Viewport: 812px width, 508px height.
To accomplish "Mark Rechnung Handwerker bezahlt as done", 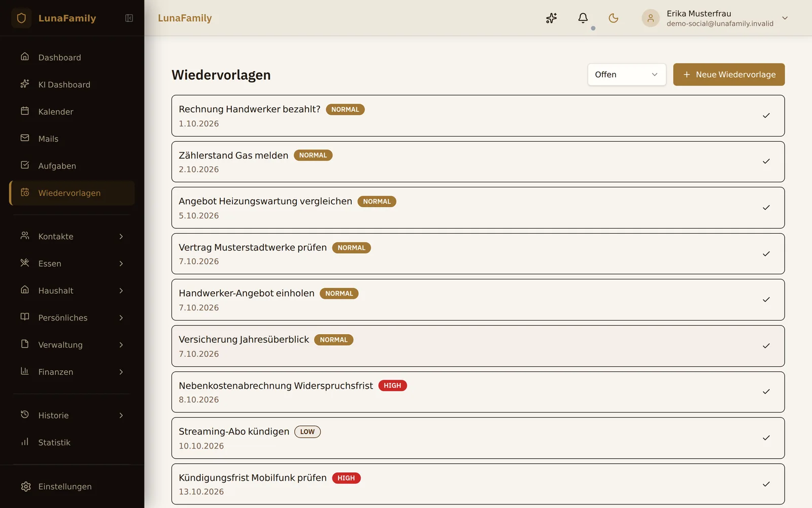I will 766,116.
